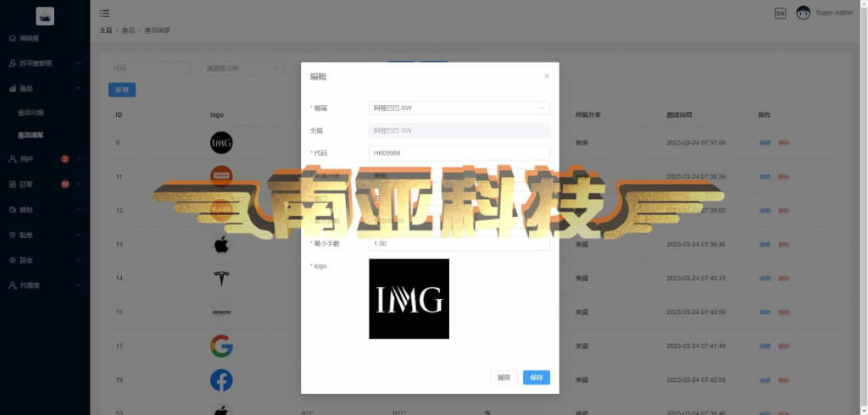Viewport: 868px width, 415px height.
Task: Click the Apple logo in row 13
Action: coord(221,244)
